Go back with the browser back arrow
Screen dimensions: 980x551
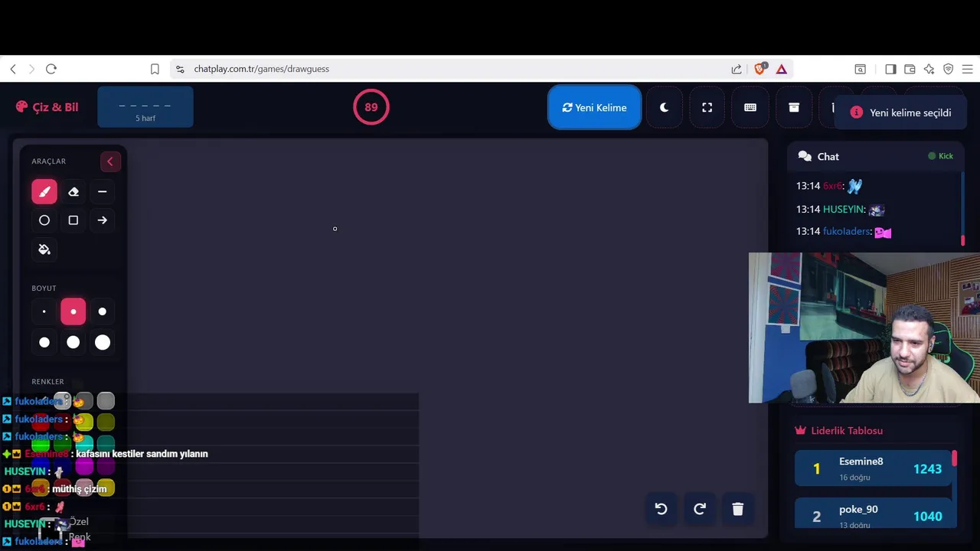coord(13,69)
